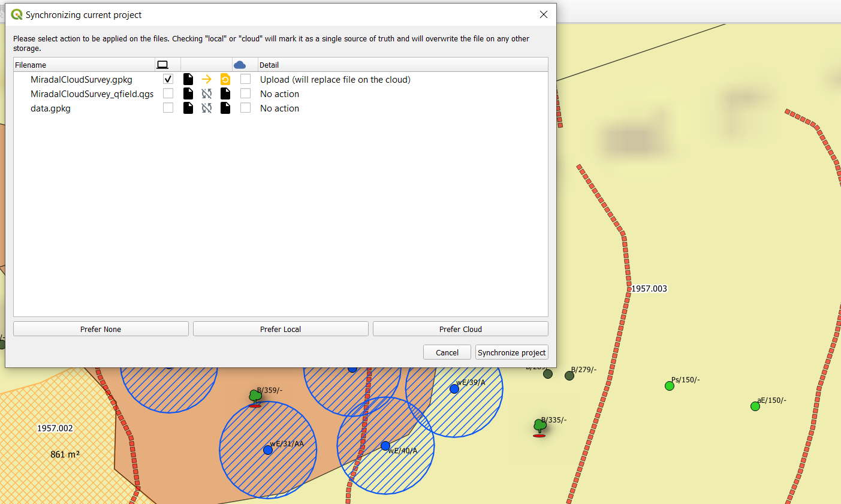Click the map label 1957.002
The height and width of the screenshot is (504, 841).
(55, 428)
